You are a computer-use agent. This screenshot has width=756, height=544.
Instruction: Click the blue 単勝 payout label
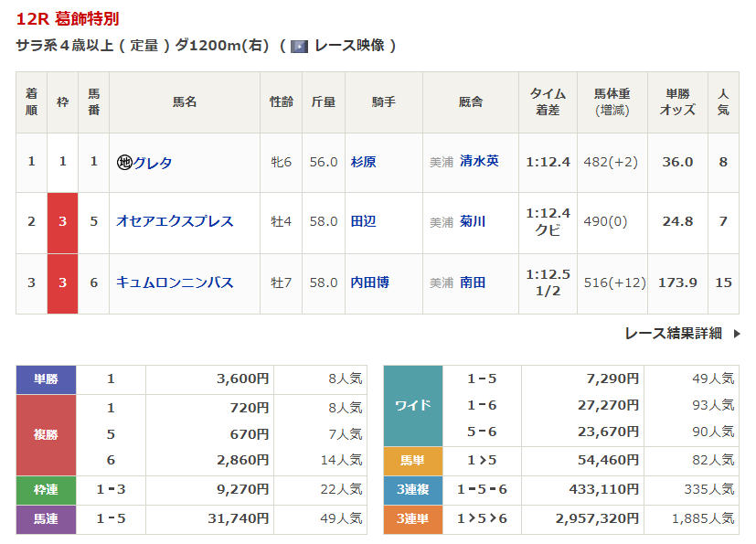(x=46, y=379)
